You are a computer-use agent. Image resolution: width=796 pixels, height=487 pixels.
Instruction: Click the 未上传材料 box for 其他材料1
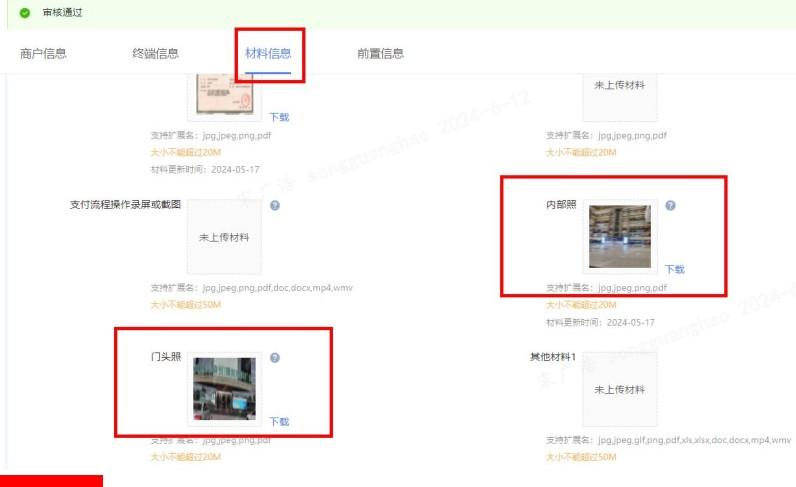click(620, 389)
